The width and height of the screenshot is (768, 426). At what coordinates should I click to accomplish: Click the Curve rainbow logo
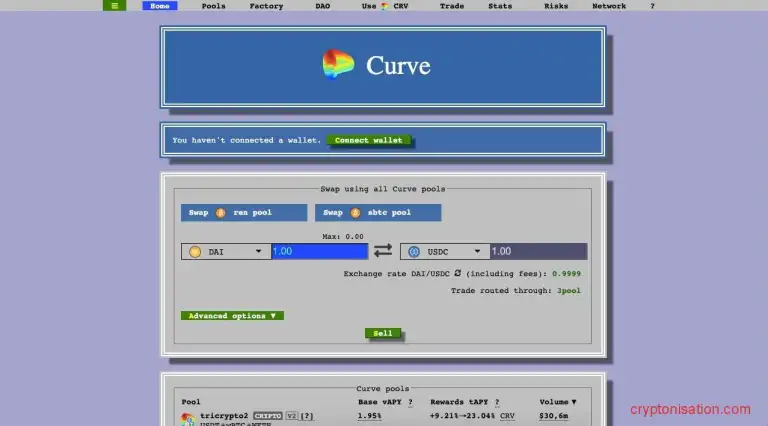pos(338,66)
